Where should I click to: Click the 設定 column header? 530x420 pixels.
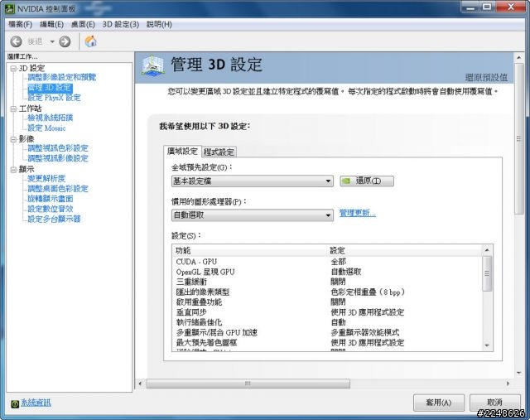(405, 250)
